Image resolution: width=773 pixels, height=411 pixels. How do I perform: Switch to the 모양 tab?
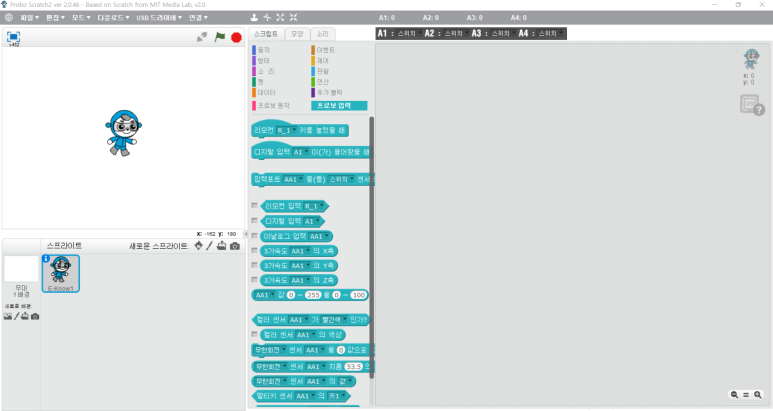(x=297, y=34)
